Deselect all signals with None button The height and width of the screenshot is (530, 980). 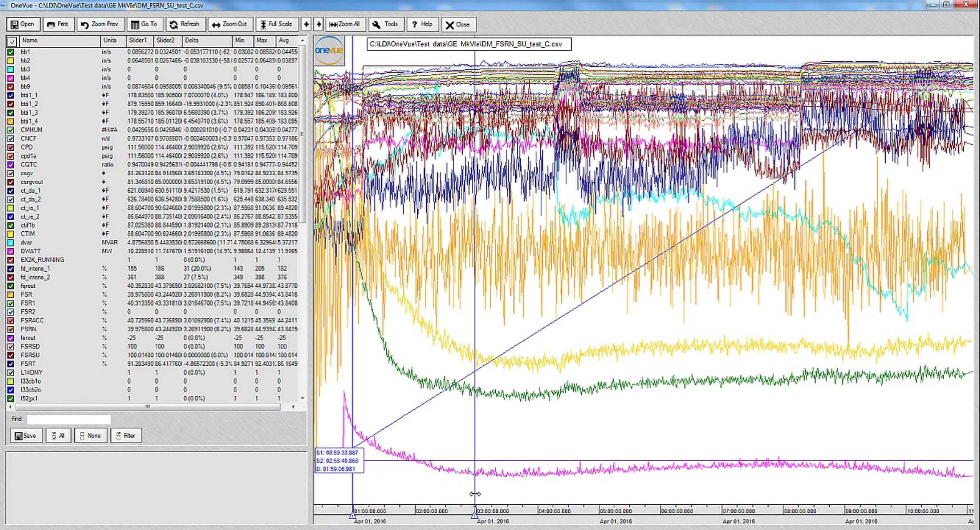(x=91, y=436)
